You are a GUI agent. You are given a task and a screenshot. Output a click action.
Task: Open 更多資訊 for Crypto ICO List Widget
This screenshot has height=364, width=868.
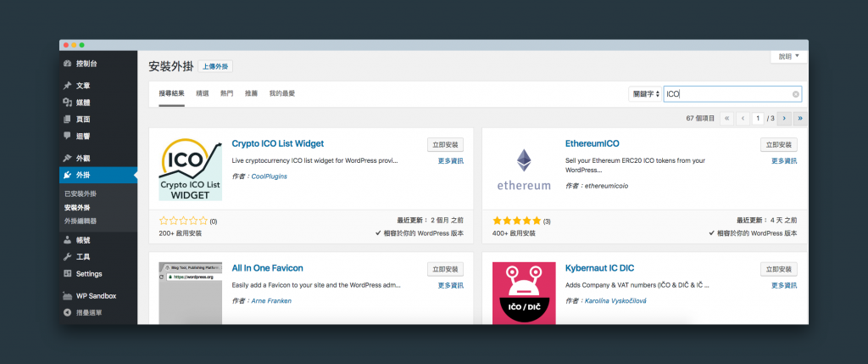(x=451, y=161)
